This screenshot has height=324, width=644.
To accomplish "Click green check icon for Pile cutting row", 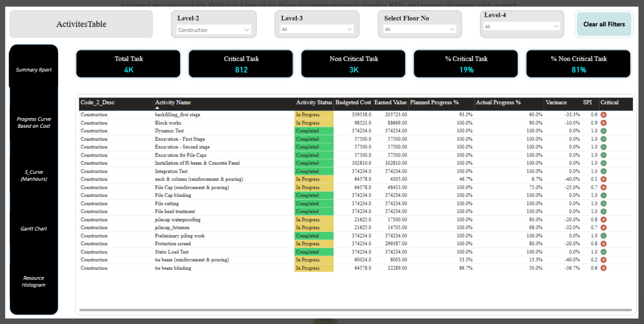I will click(603, 203).
